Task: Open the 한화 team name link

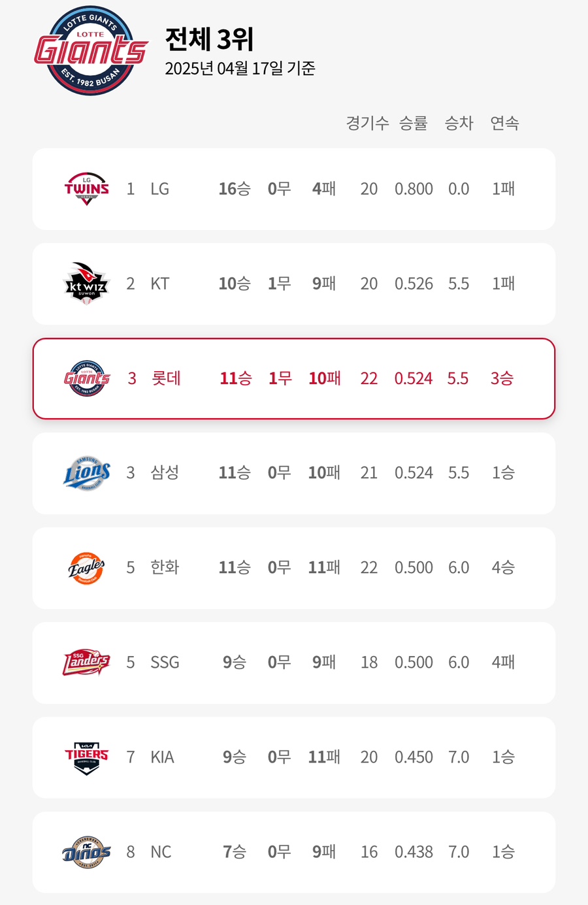Action: (165, 568)
